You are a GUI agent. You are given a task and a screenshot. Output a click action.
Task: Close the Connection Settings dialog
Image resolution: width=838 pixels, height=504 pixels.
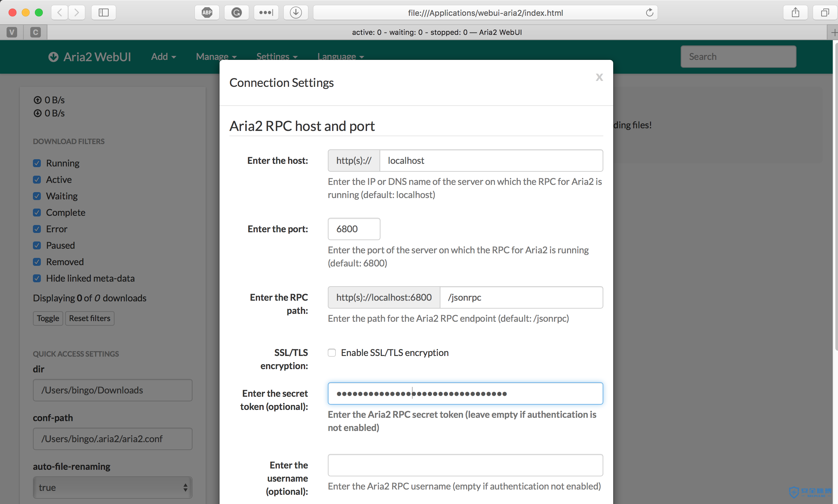[599, 77]
